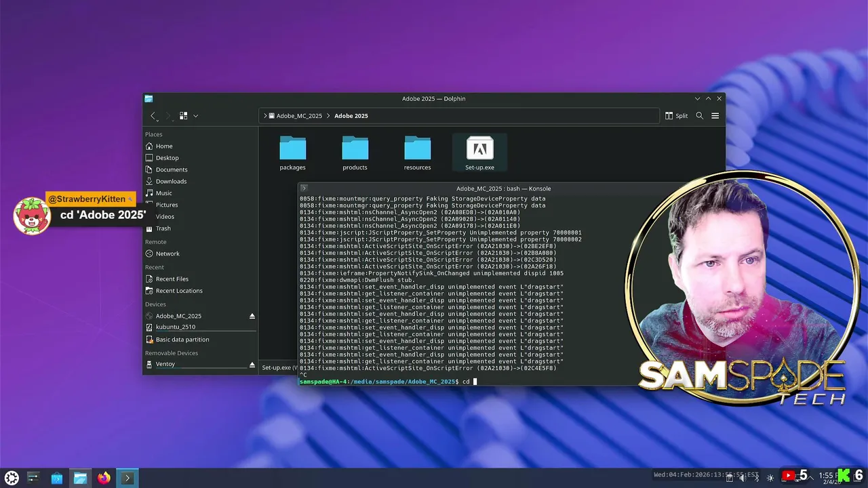Click Konsole title bar menu icon
868x488 pixels.
coord(304,188)
